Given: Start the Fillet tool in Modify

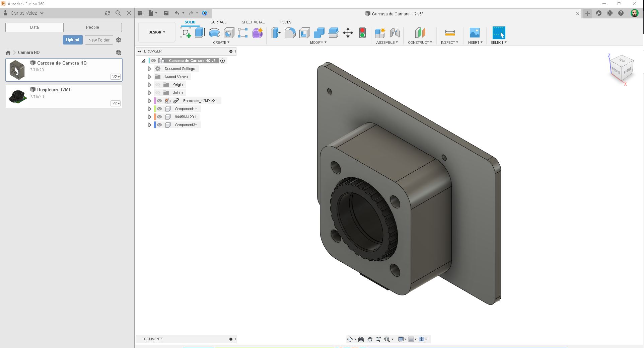Looking at the screenshot, I should pyautogui.click(x=290, y=33).
